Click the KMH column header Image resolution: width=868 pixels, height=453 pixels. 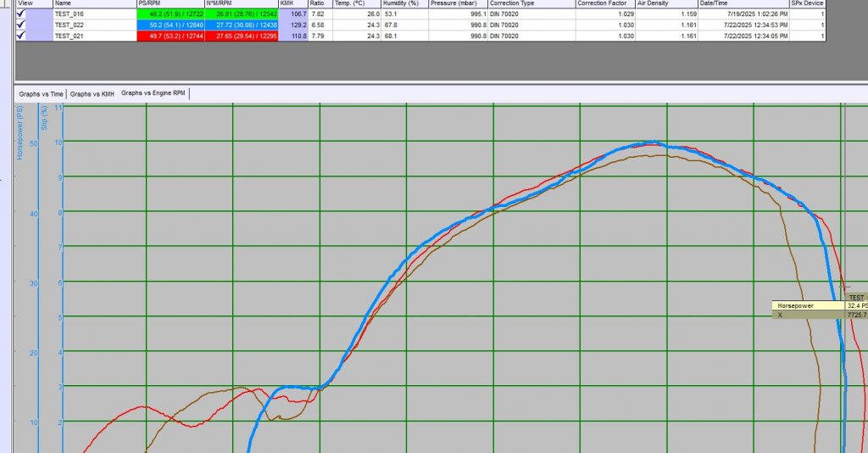pos(293,3)
